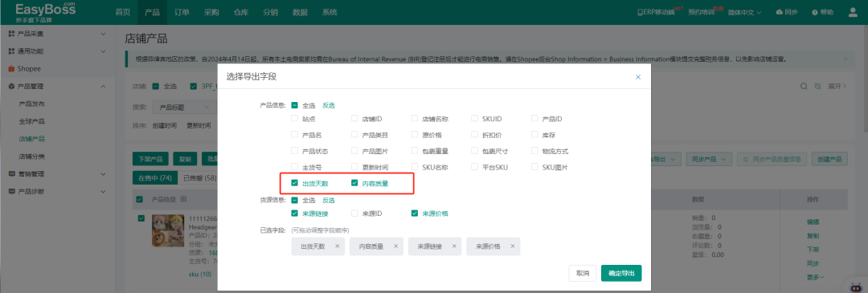868x293 pixels.
Task: Check the 店铺名称 field checkbox
Action: click(x=415, y=118)
